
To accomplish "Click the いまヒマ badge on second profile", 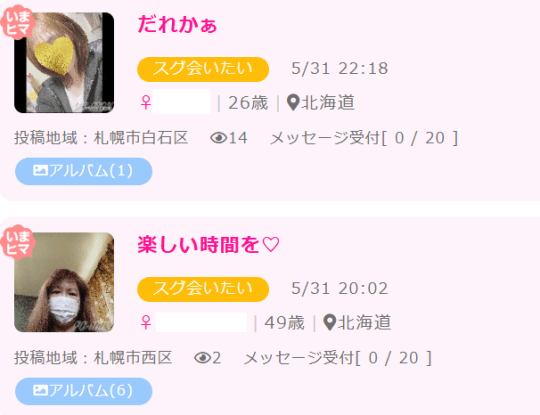I will pos(17,242).
